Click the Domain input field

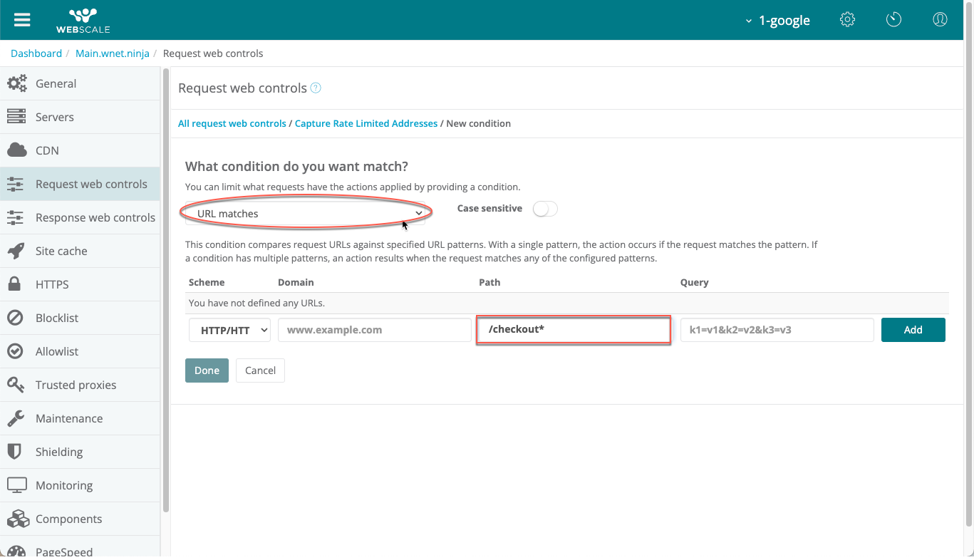coord(374,330)
